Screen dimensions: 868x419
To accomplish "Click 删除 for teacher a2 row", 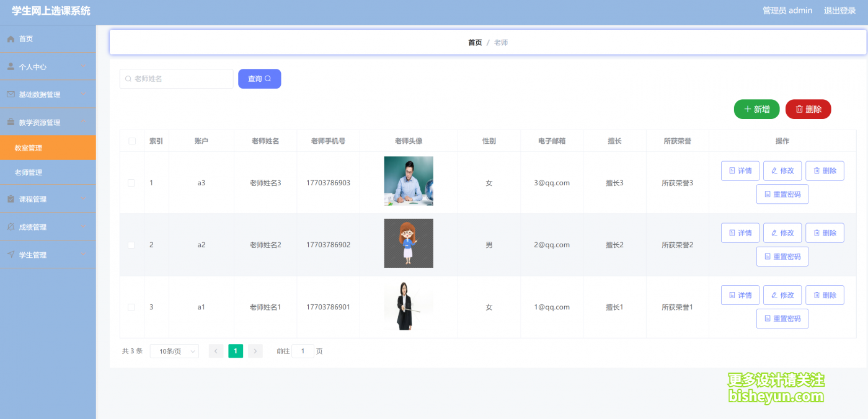I will click(x=825, y=233).
